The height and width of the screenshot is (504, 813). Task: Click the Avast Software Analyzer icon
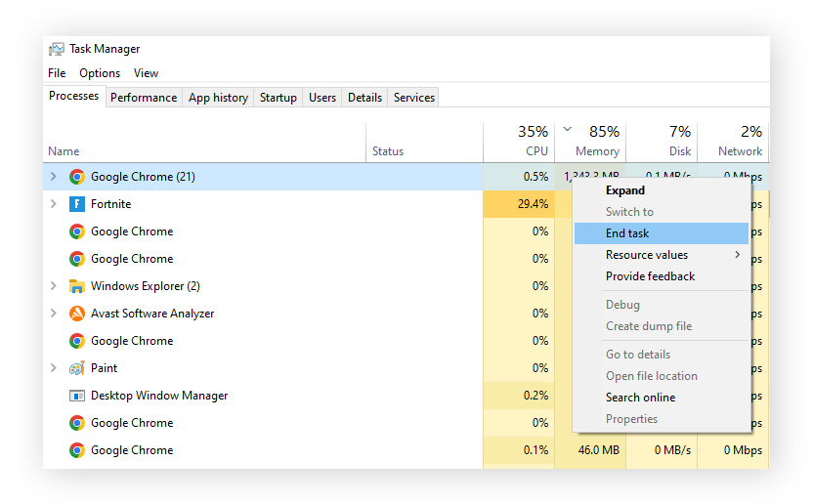tap(77, 314)
